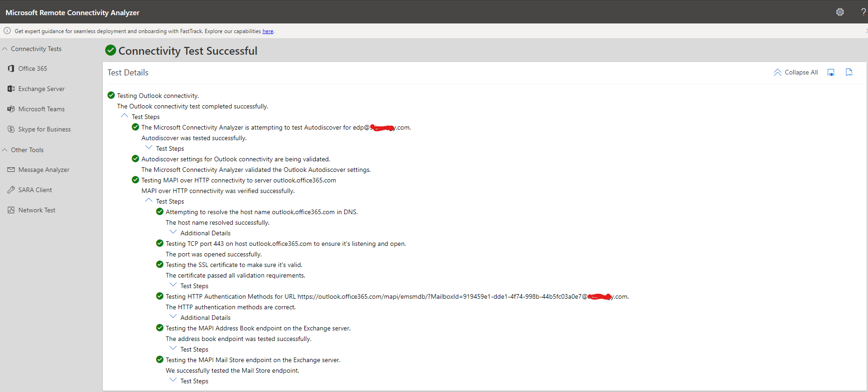Screen dimensions: 868x392
Task: Collapse the Other Tools sidebar section
Action: click(x=5, y=150)
